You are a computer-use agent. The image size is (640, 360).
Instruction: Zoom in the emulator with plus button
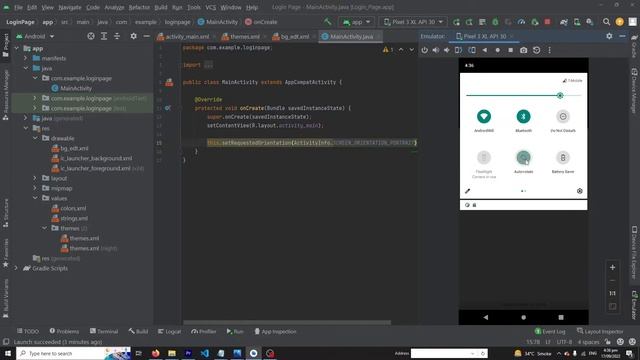[x=612, y=267]
